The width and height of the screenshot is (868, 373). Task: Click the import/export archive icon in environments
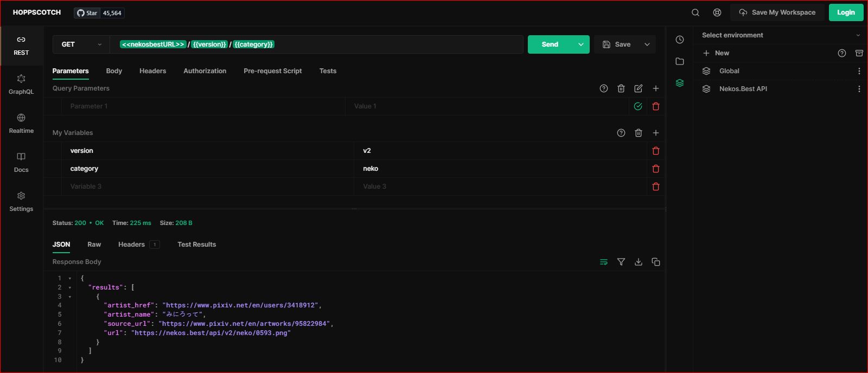pyautogui.click(x=859, y=53)
